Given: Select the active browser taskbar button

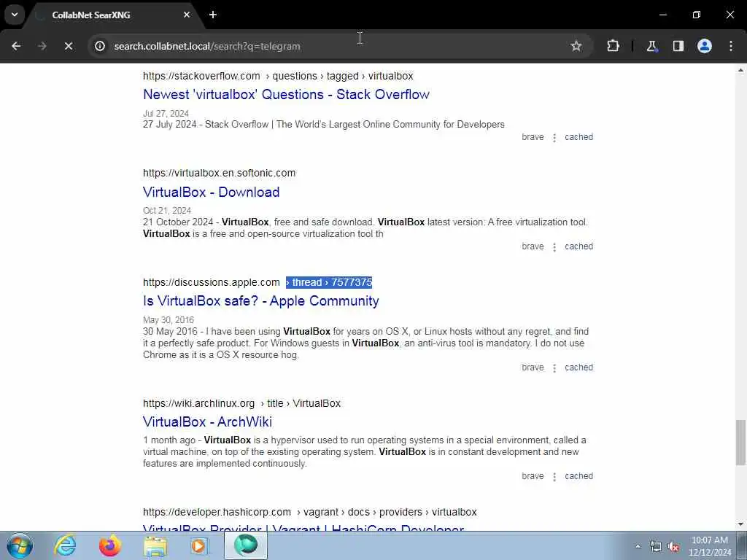Looking at the screenshot, I should point(246,545).
